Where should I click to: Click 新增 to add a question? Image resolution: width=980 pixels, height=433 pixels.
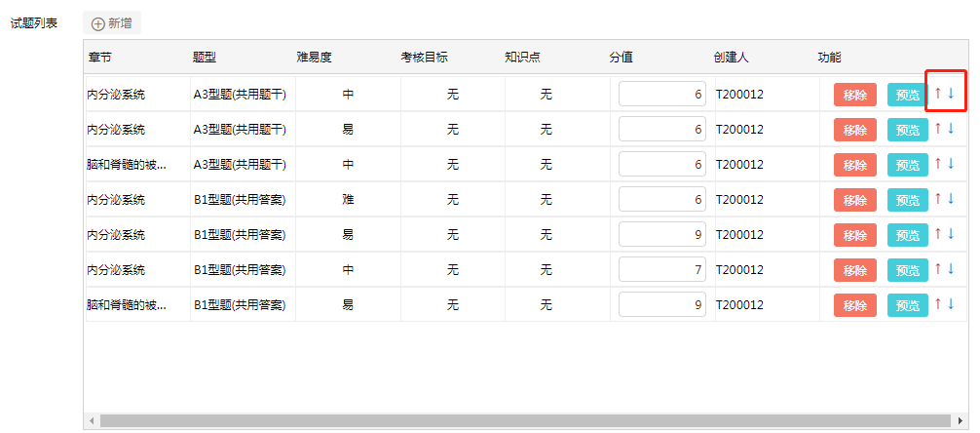(x=112, y=23)
